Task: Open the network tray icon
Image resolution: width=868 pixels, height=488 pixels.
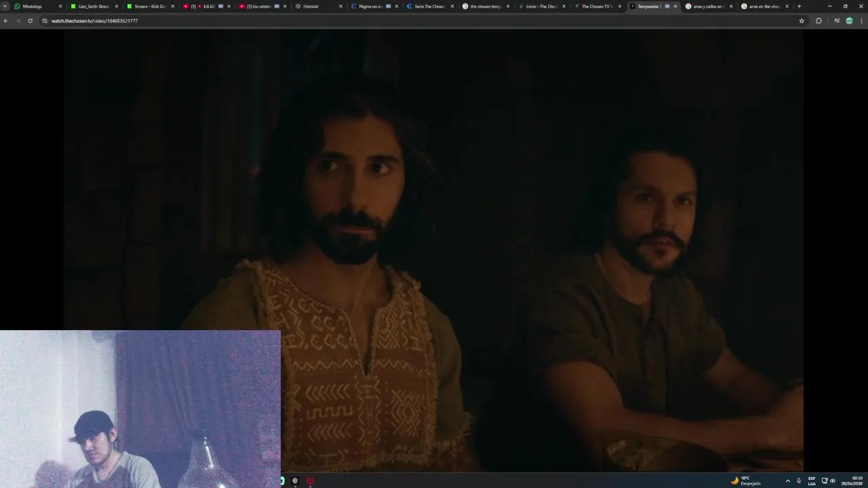Action: [825, 481]
